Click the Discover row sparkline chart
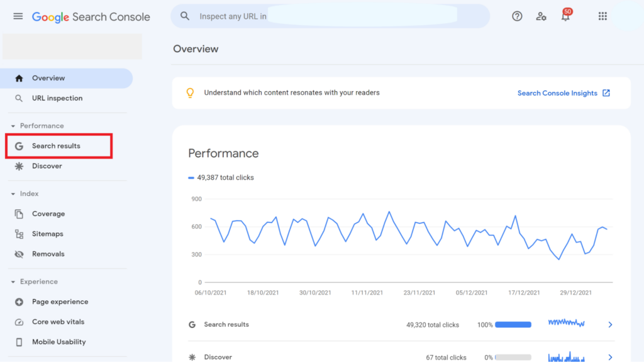Image resolution: width=644 pixels, height=362 pixels. pyautogui.click(x=567, y=356)
